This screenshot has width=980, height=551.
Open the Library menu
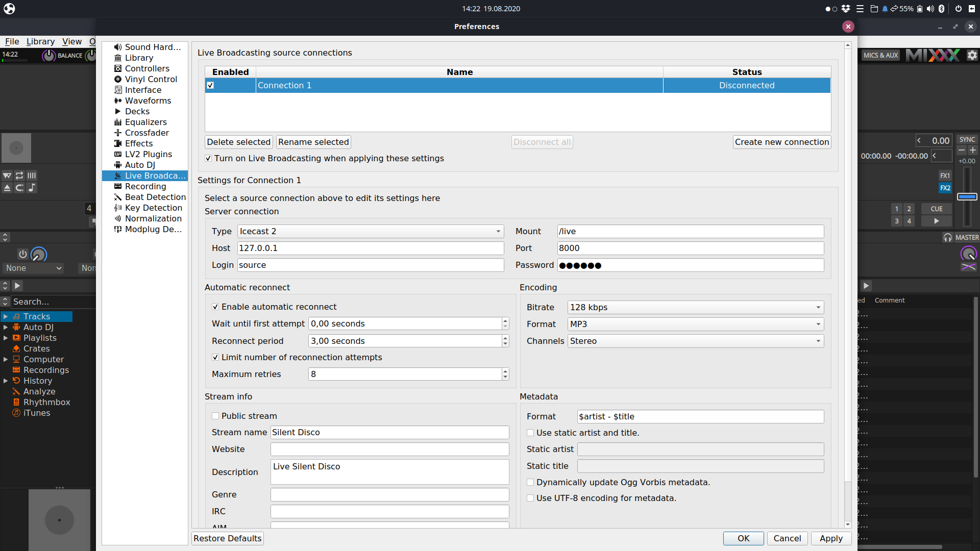click(x=40, y=41)
